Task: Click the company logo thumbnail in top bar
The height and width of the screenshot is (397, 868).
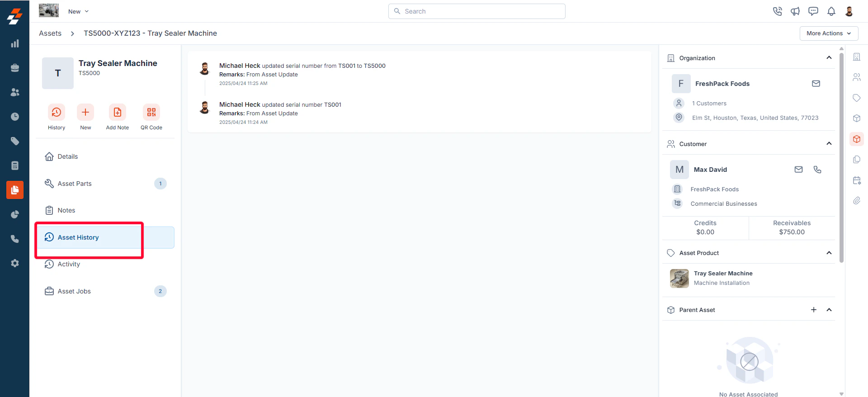Action: click(49, 10)
